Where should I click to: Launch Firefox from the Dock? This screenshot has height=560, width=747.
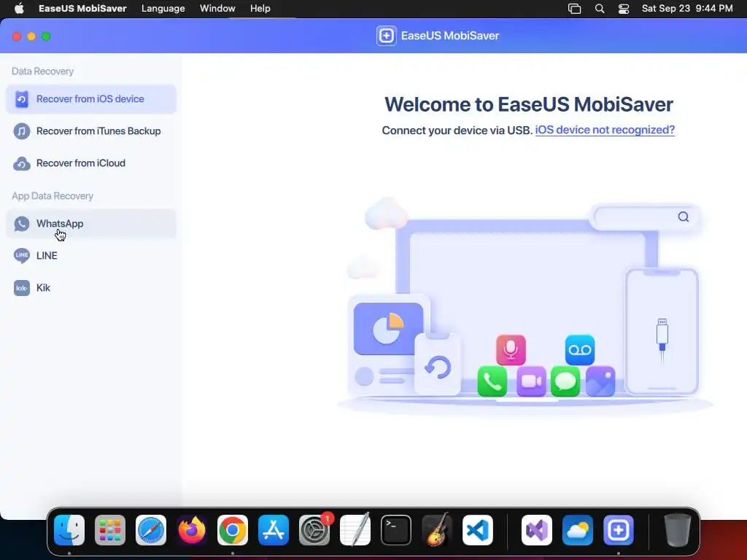click(192, 530)
